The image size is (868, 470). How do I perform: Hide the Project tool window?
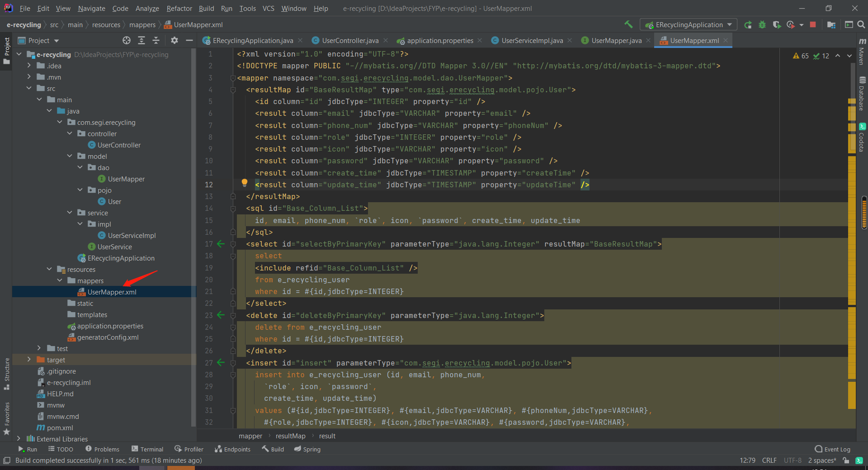click(x=189, y=41)
